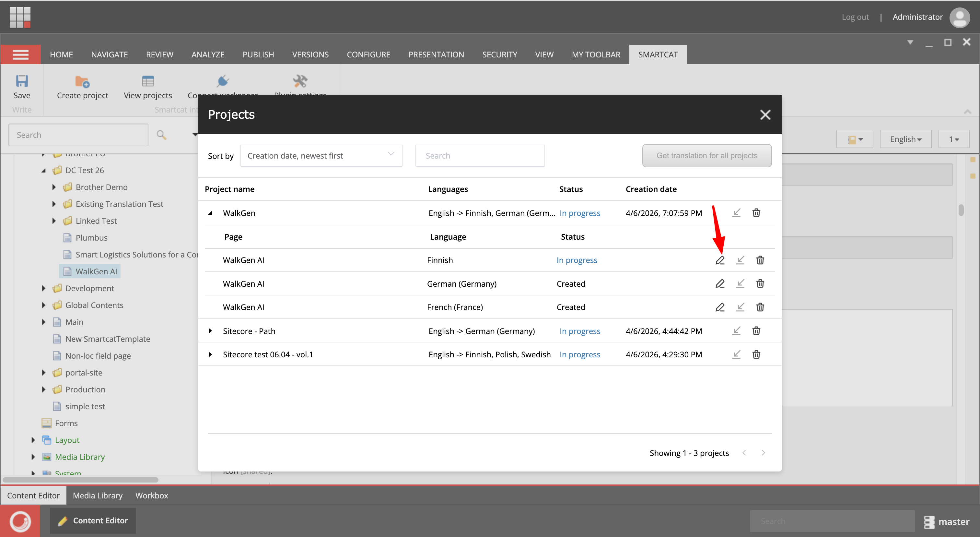
Task: Click the Save disk icon
Action: [22, 81]
